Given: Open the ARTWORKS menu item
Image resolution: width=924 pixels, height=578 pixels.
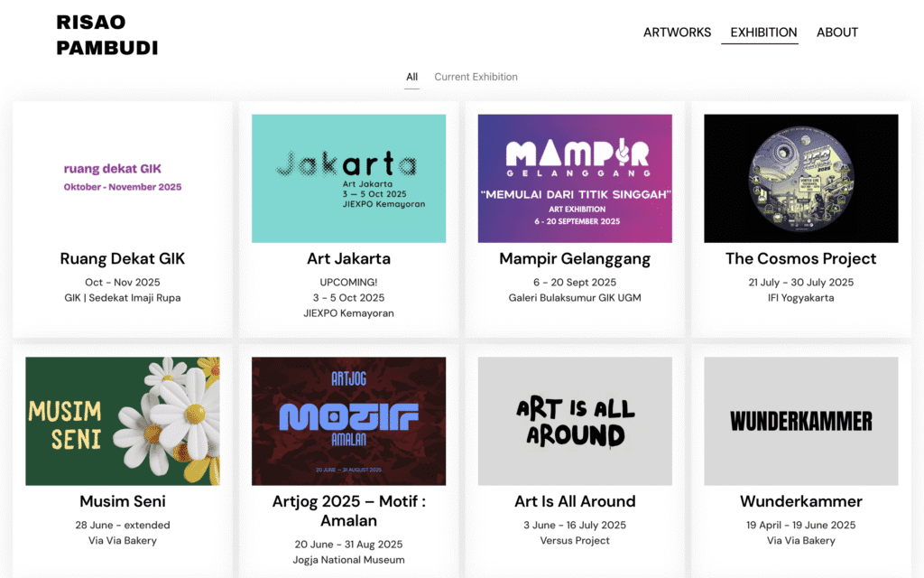Looking at the screenshot, I should coord(677,33).
